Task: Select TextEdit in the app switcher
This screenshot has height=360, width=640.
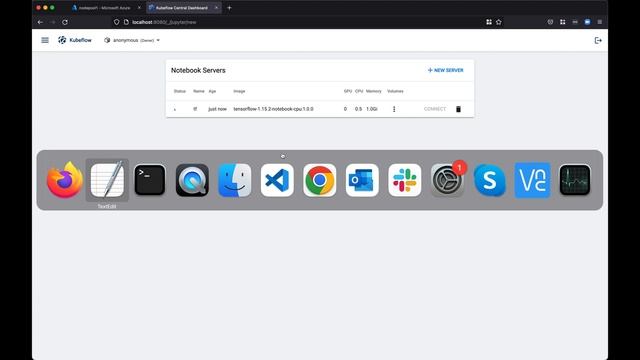Action: point(107,180)
